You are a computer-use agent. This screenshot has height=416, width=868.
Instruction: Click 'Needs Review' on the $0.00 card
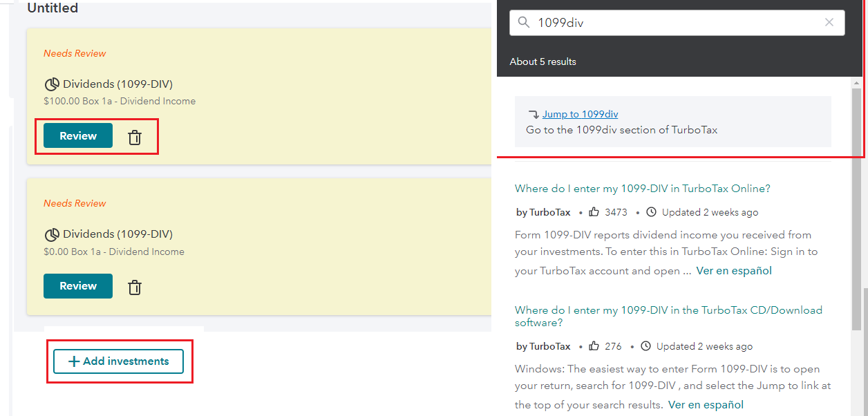(75, 203)
